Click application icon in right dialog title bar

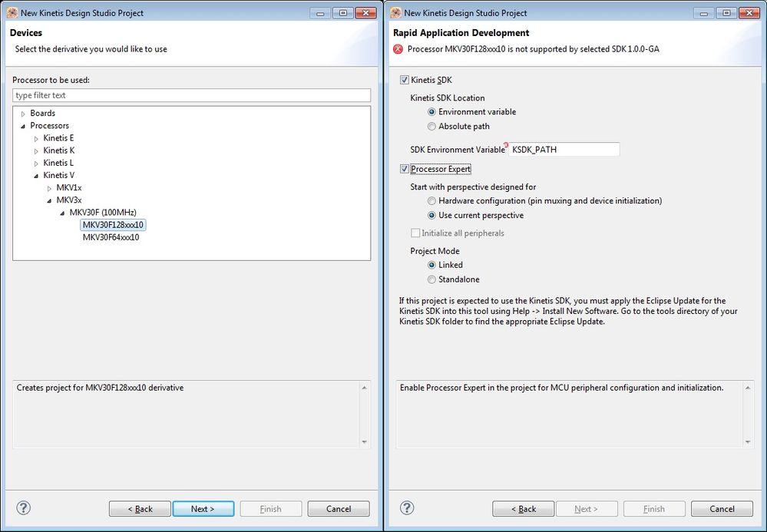[x=396, y=13]
